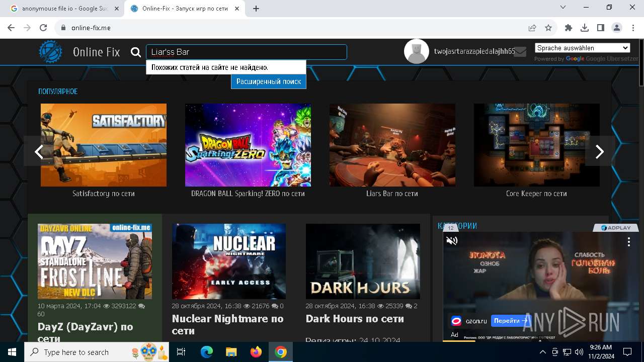The height and width of the screenshot is (362, 644).
Task: Click the Dark Hours cover image
Action: [x=363, y=261]
